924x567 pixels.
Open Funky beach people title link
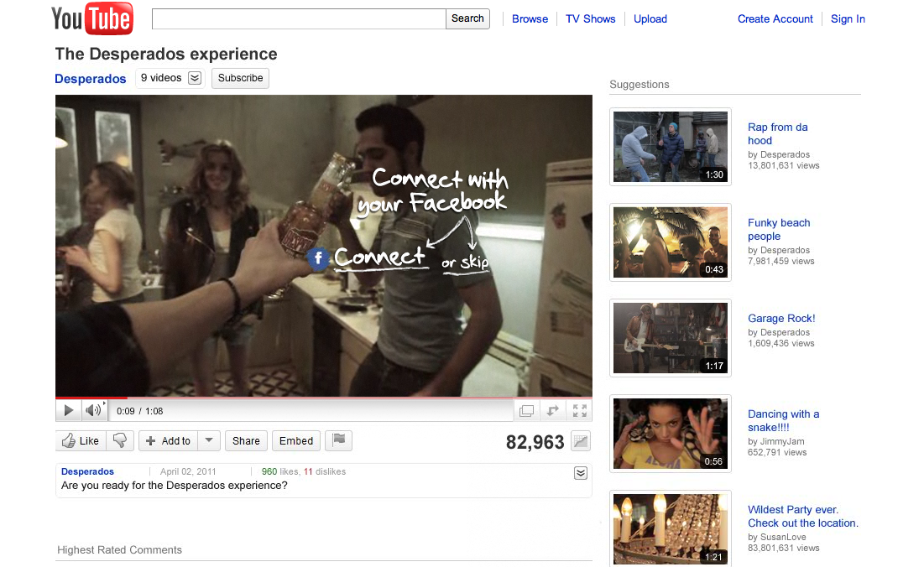(779, 229)
